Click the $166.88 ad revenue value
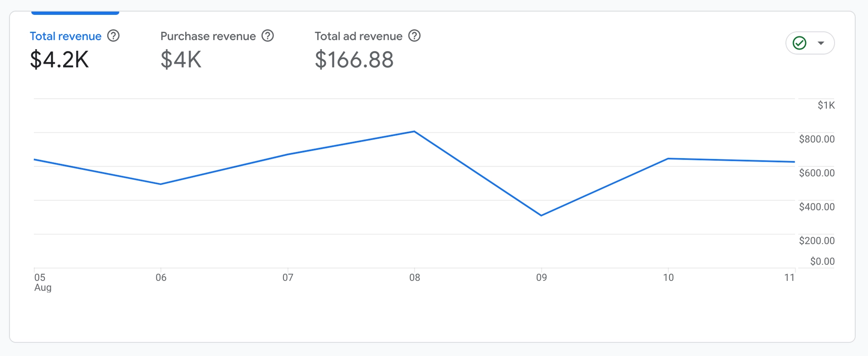The width and height of the screenshot is (868, 356). click(354, 59)
